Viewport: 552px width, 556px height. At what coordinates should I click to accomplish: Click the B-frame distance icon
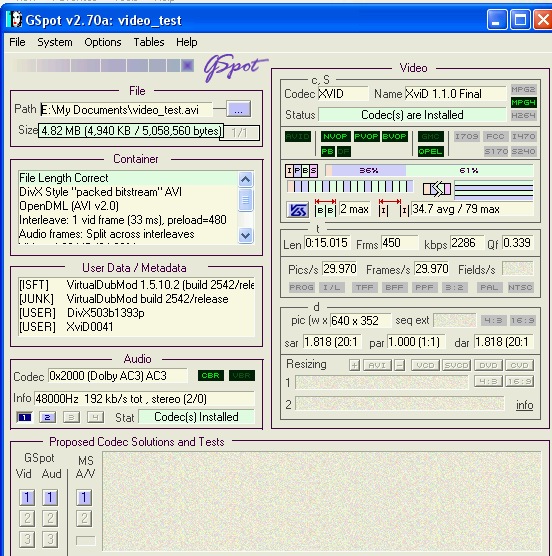(x=325, y=208)
